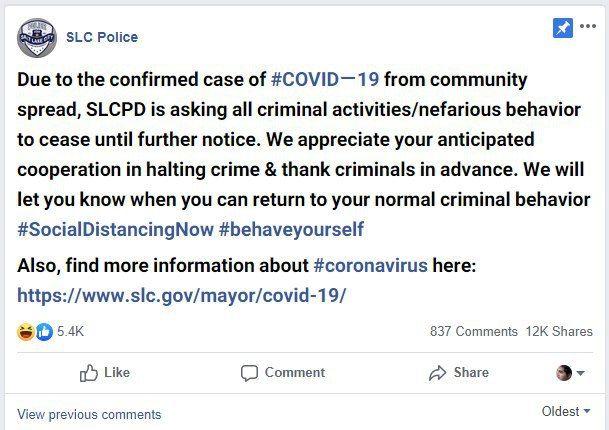
Task: View the 5.4K reactions count
Action: coord(70,331)
